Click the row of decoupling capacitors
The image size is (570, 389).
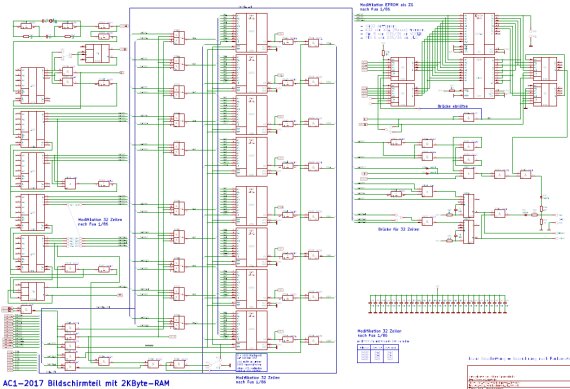[438, 304]
